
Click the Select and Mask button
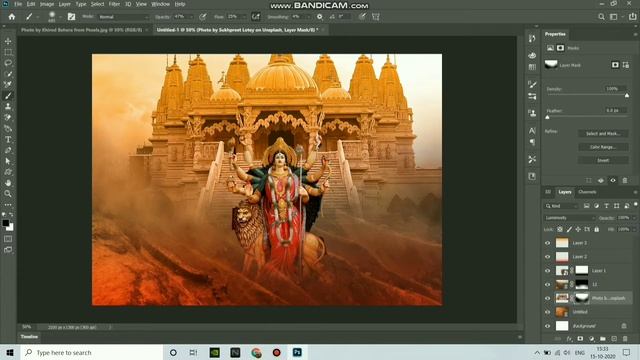603,133
